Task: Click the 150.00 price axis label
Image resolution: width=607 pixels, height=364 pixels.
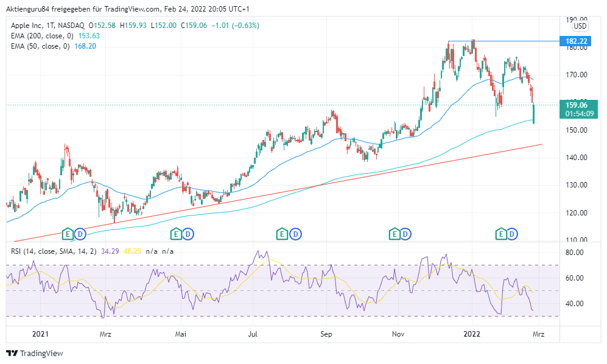Action: [x=577, y=130]
